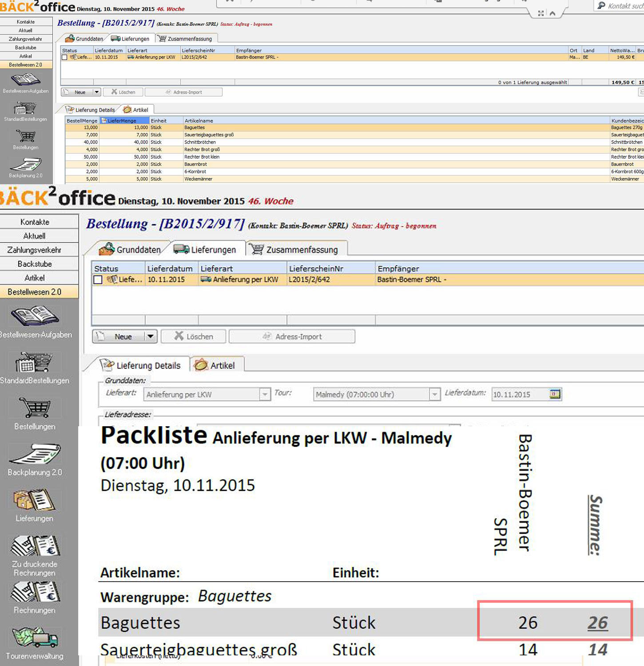Viewport: 644px width, 666px height.
Task: Collapse the top panel with the up chevron
Action: (x=553, y=13)
